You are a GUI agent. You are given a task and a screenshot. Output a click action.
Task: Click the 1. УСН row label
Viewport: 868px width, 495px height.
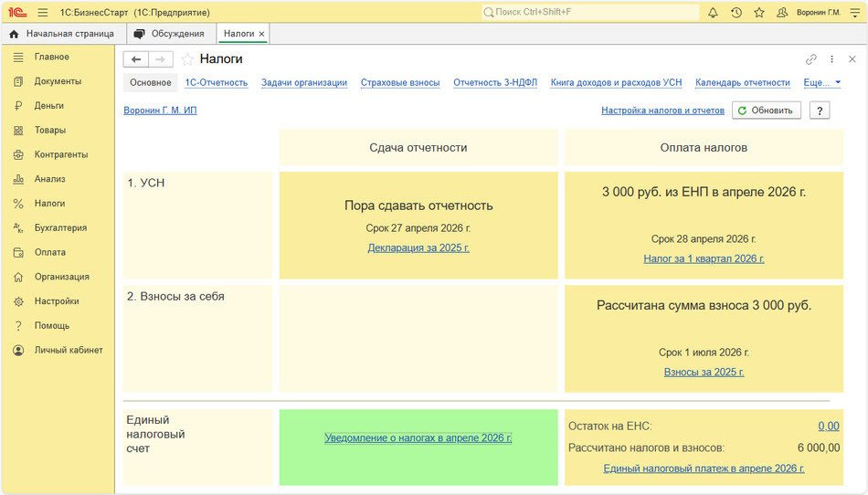coord(145,183)
